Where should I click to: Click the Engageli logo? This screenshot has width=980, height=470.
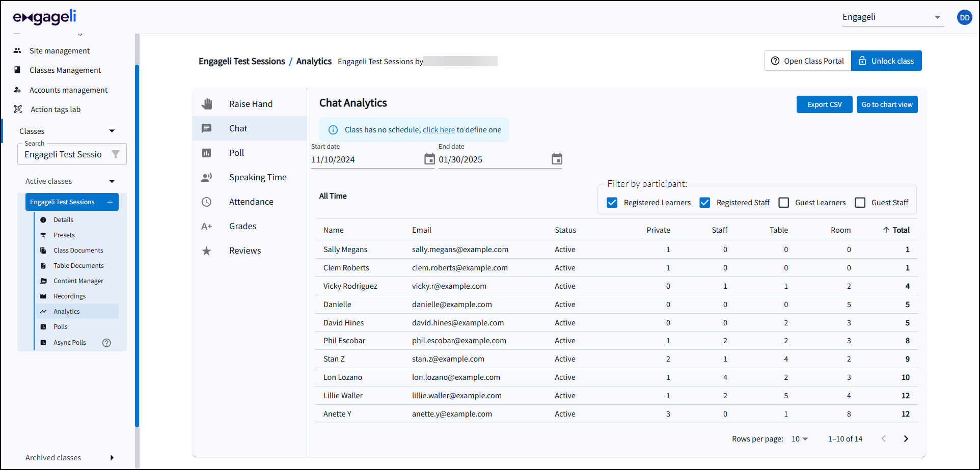[x=45, y=17]
